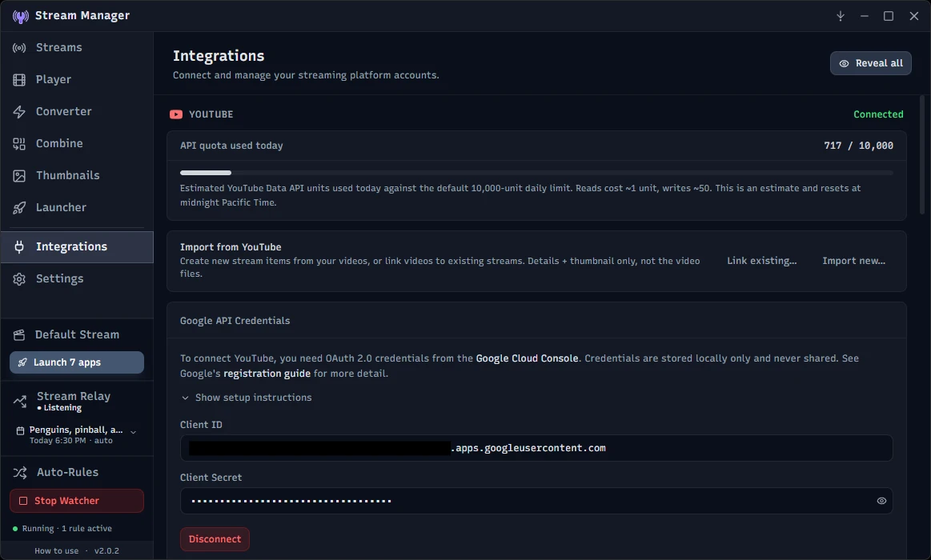Select the Converter lightning bolt icon
Screen dimensions: 931x560
click(19, 111)
